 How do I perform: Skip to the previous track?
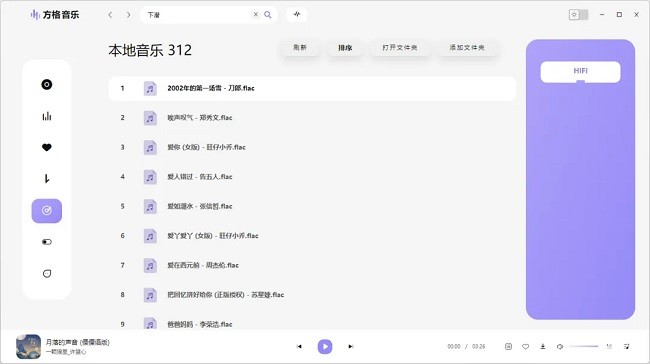tap(299, 347)
